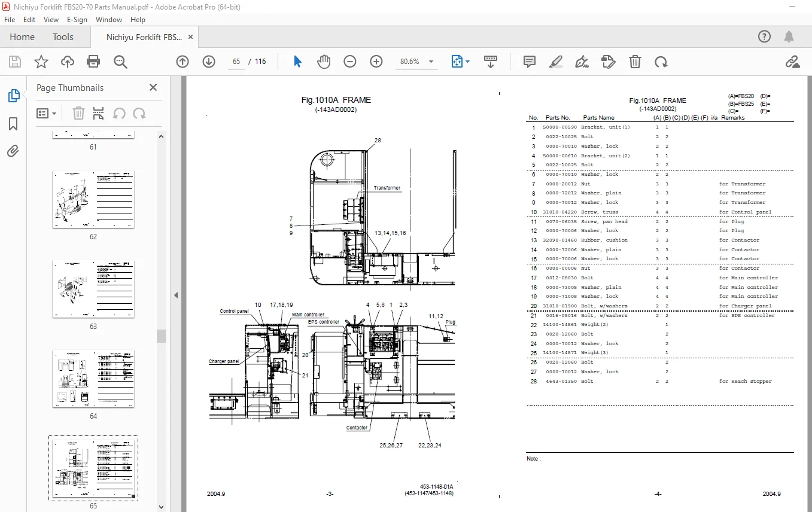
Task: Share a link to the file
Action: coord(792,62)
